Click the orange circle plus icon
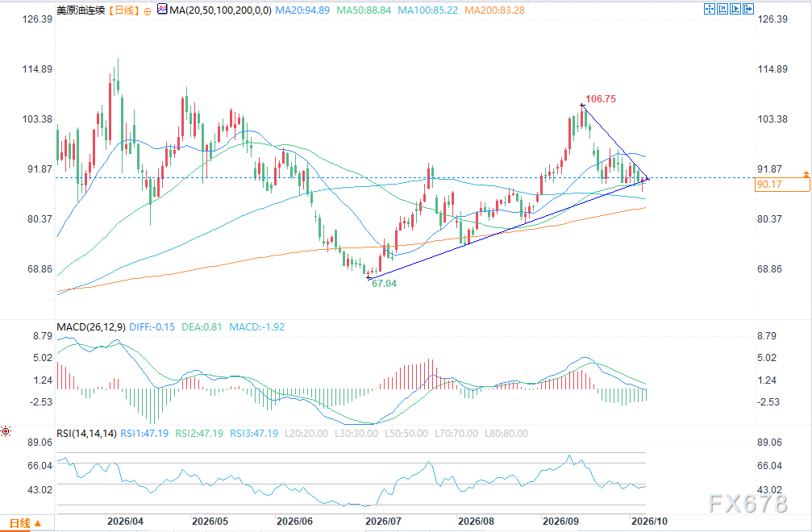The image size is (812, 532). click(x=148, y=10)
